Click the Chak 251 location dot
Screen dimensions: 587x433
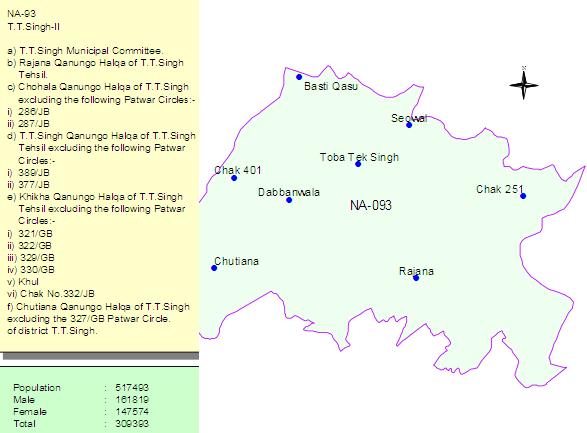(523, 196)
